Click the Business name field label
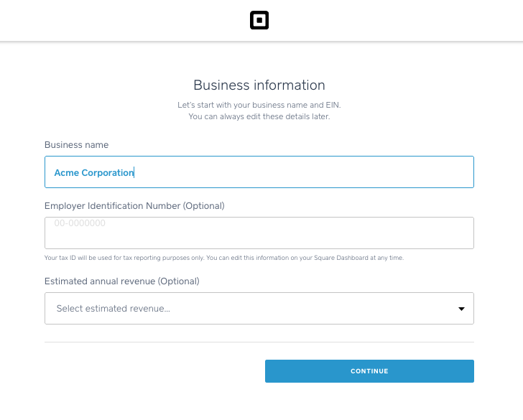This screenshot has width=523, height=420. pyautogui.click(x=77, y=145)
